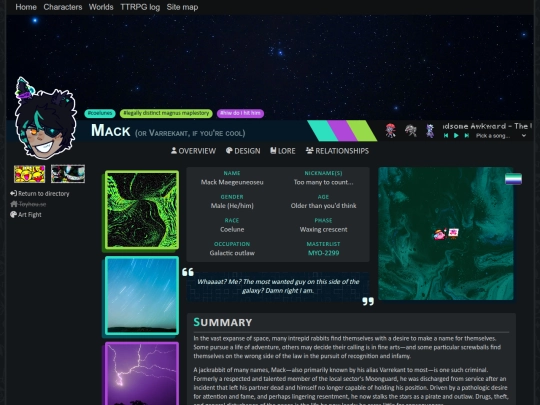This screenshot has width=540, height=405.
Task: Click the purple stripe color swatch
Action: [x=342, y=131]
